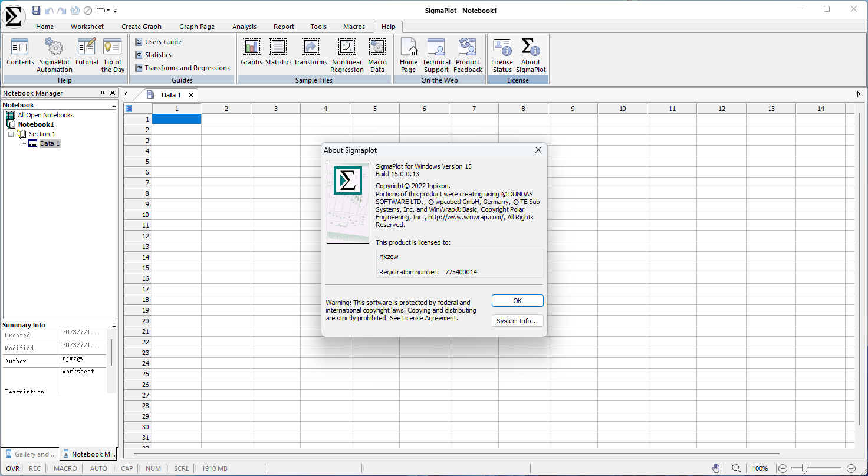Click the 100% zoom level text
868x476 pixels.
(759, 468)
